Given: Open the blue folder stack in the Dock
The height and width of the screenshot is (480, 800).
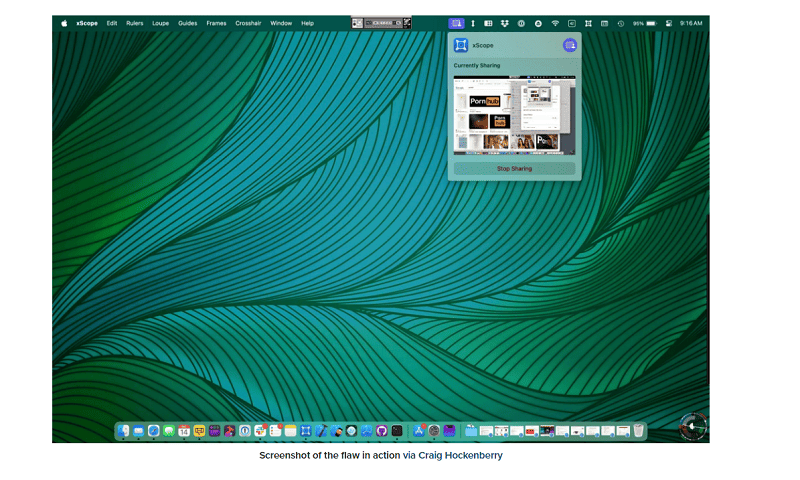Looking at the screenshot, I should (x=471, y=431).
